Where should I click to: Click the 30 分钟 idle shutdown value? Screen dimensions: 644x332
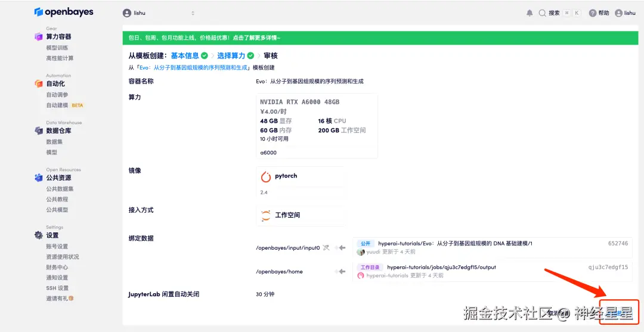(x=265, y=294)
